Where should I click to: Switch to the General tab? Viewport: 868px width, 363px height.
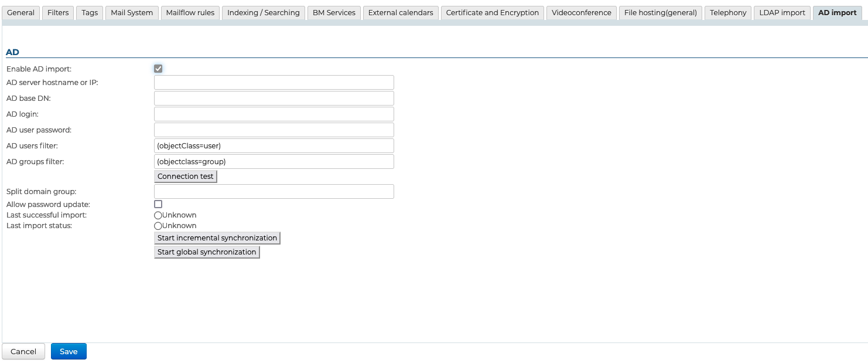click(20, 13)
